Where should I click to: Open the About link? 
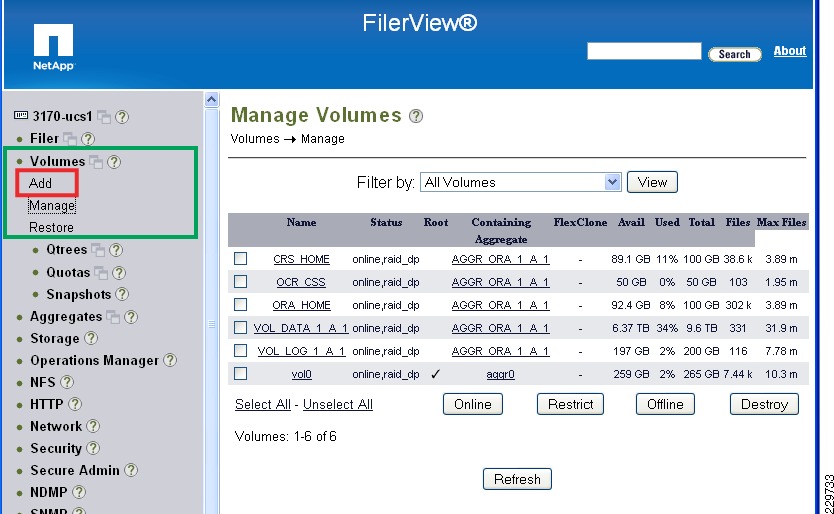click(790, 51)
